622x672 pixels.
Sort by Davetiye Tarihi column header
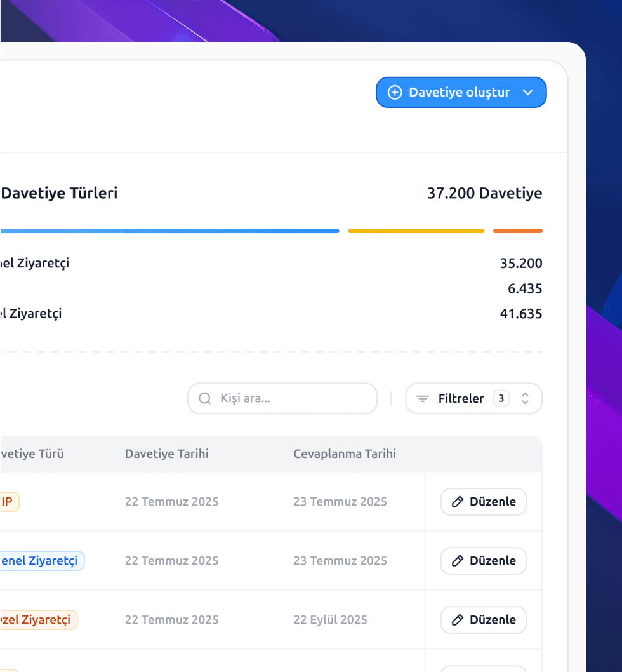click(x=166, y=454)
